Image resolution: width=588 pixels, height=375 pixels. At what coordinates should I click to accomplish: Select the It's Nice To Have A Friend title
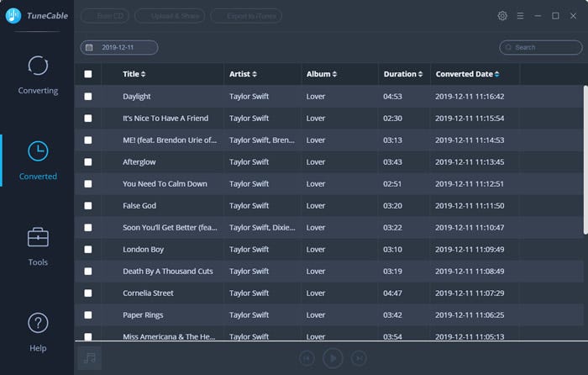(165, 119)
